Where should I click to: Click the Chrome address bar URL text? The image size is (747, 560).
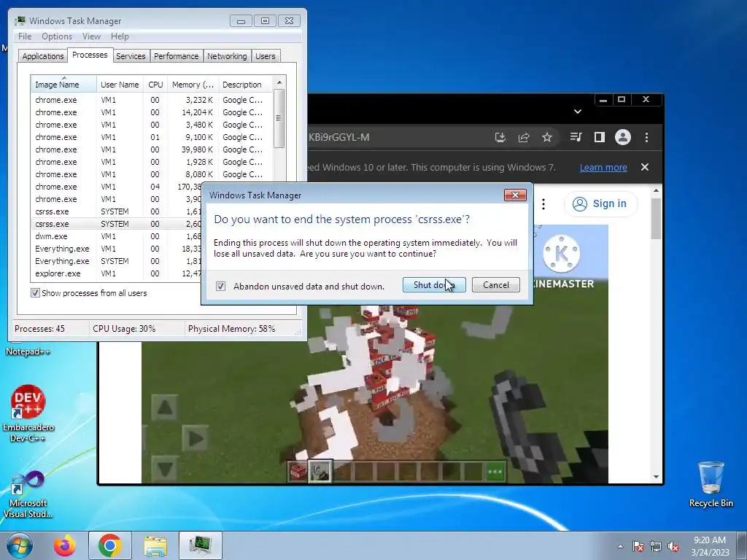(338, 137)
